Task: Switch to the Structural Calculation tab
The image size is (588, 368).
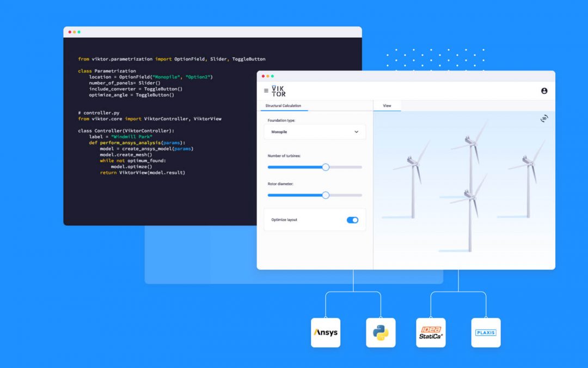Action: (x=283, y=106)
